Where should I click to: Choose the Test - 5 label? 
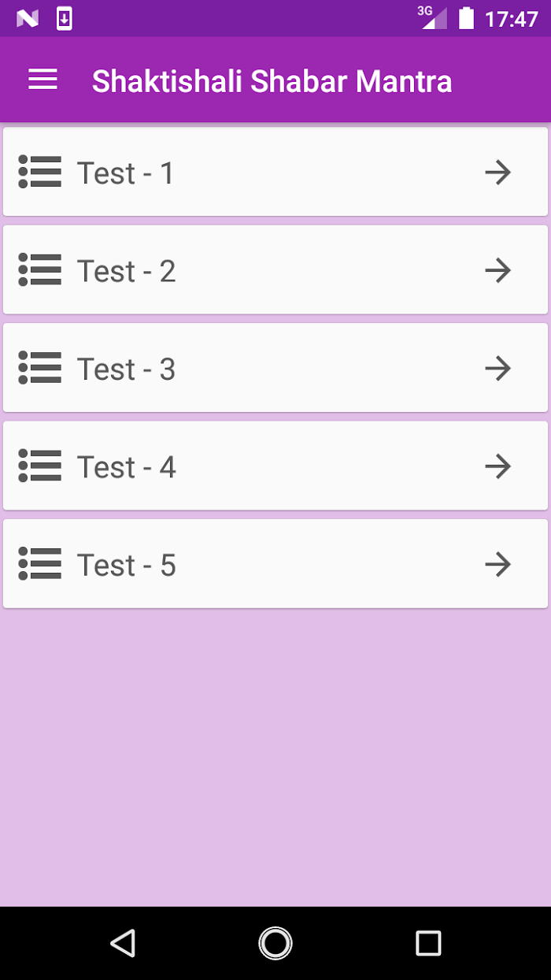126,565
